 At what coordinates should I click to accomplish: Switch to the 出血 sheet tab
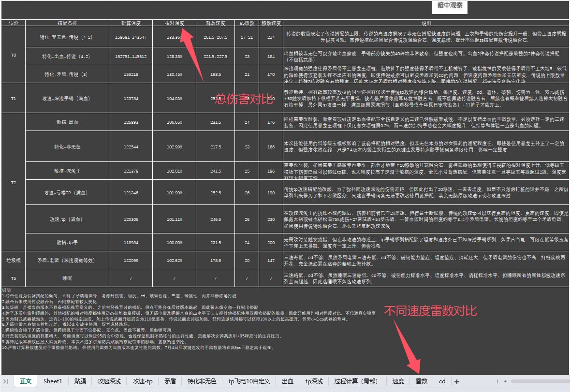(288, 381)
